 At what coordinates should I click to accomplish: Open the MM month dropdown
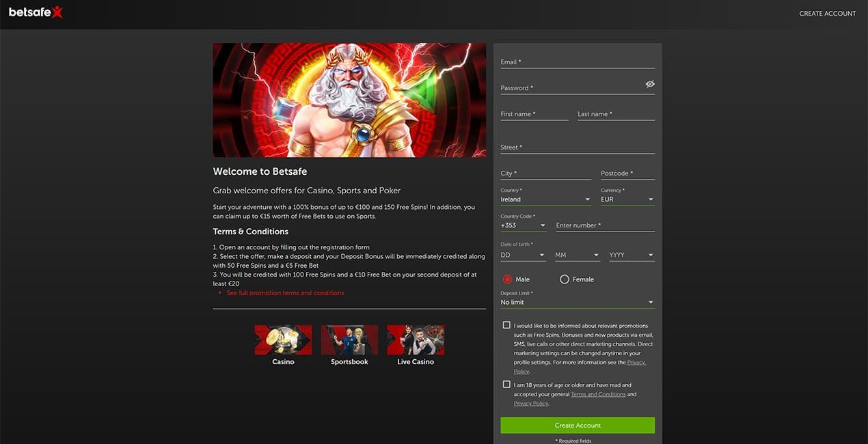coord(578,255)
